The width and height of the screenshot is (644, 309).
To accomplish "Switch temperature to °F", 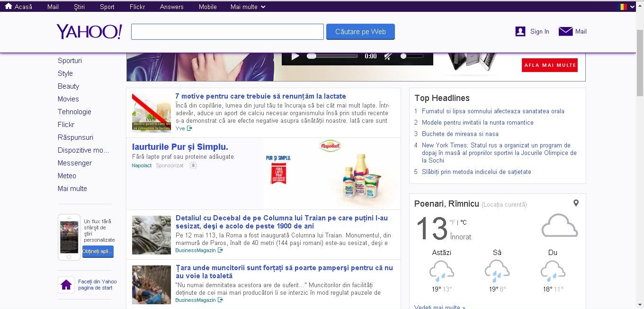I will coord(452,222).
